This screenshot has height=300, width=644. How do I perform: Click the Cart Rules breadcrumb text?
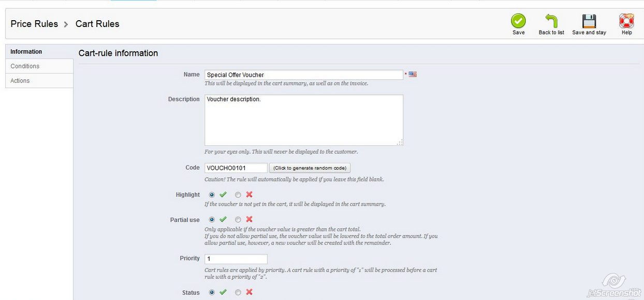(x=97, y=24)
